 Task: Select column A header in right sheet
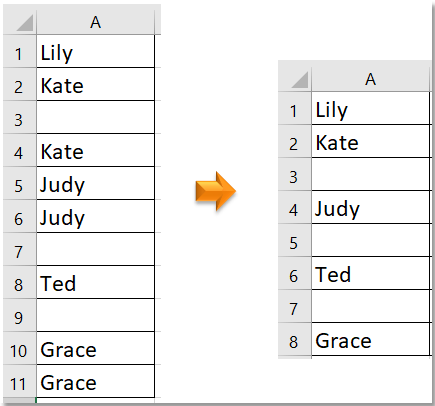coord(370,79)
